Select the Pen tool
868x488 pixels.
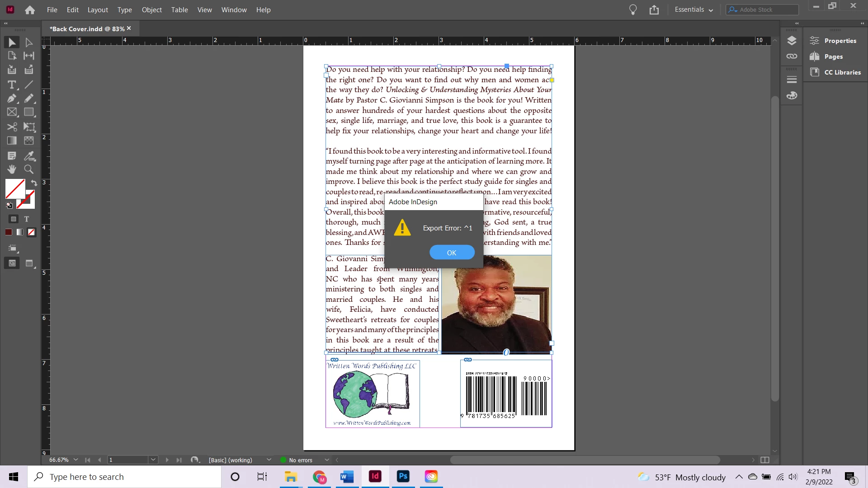(x=12, y=99)
